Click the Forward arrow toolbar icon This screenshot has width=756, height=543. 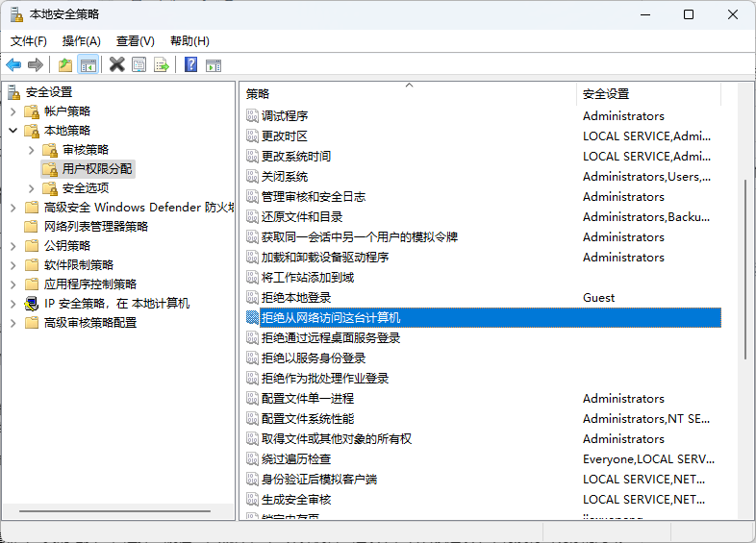click(36, 64)
